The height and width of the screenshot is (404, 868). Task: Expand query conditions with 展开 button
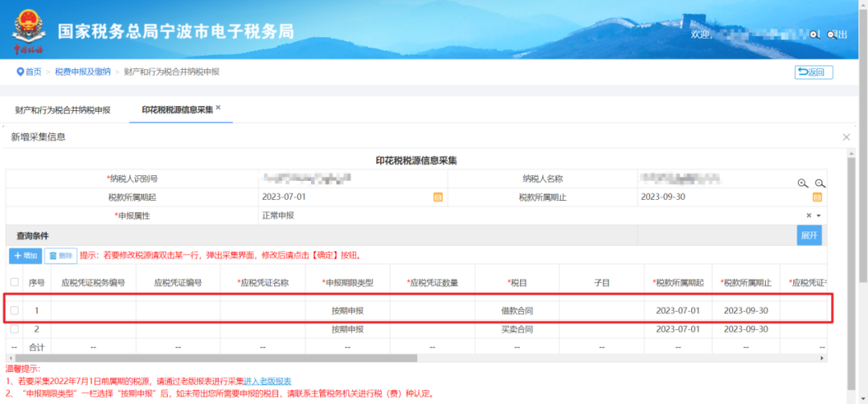(809, 235)
